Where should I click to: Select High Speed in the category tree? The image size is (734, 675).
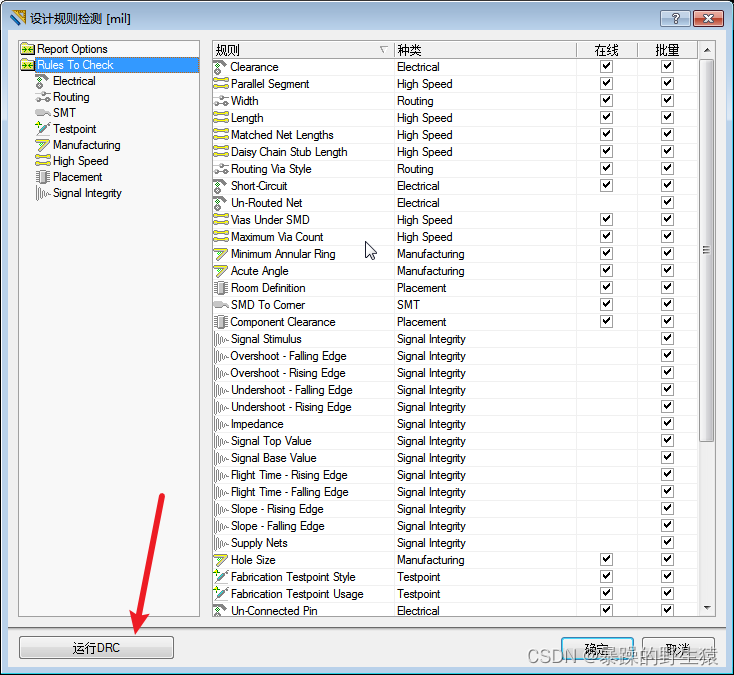(x=80, y=161)
